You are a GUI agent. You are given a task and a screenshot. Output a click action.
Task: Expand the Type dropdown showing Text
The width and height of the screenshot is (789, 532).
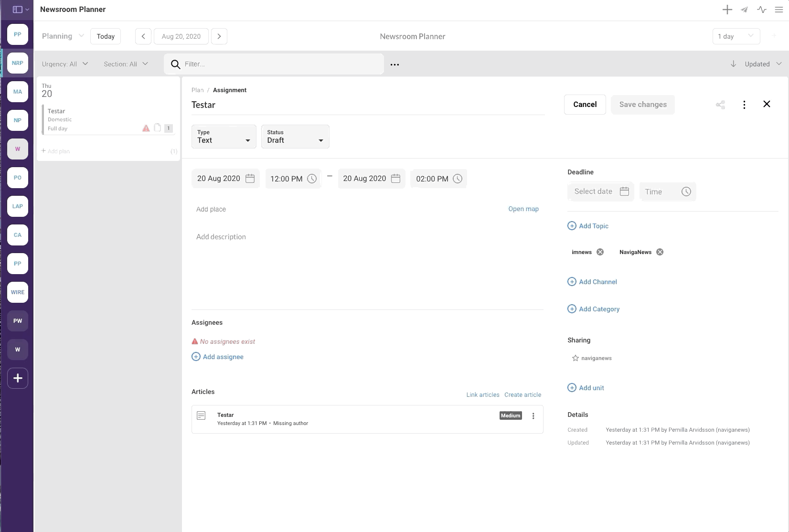tap(224, 137)
